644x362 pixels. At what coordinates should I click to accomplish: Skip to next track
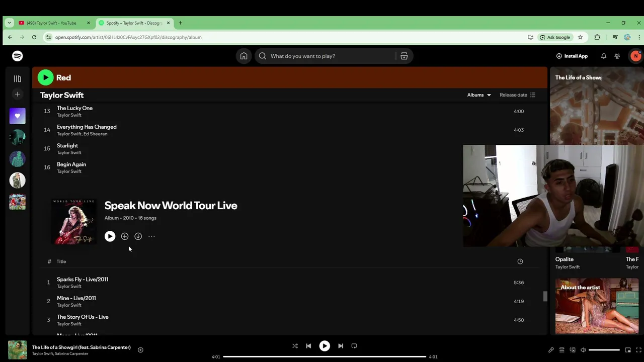tap(341, 346)
